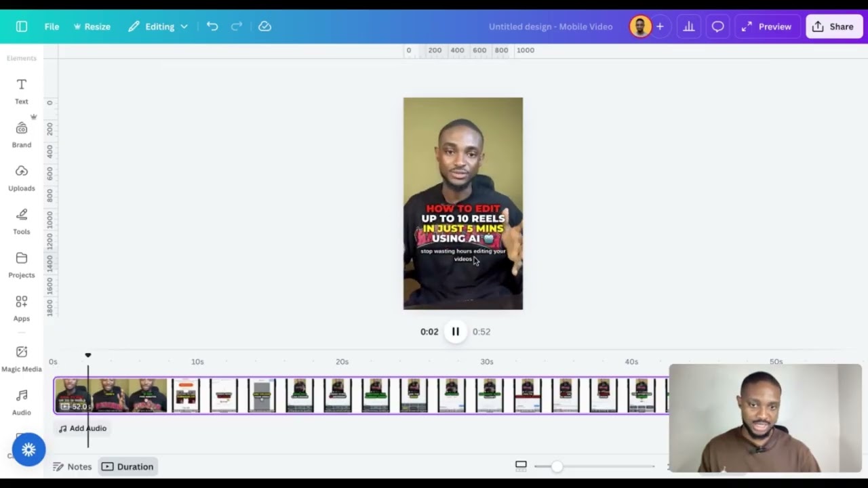Redo the last action
Screen dimensions: 868x488
pos(237,26)
